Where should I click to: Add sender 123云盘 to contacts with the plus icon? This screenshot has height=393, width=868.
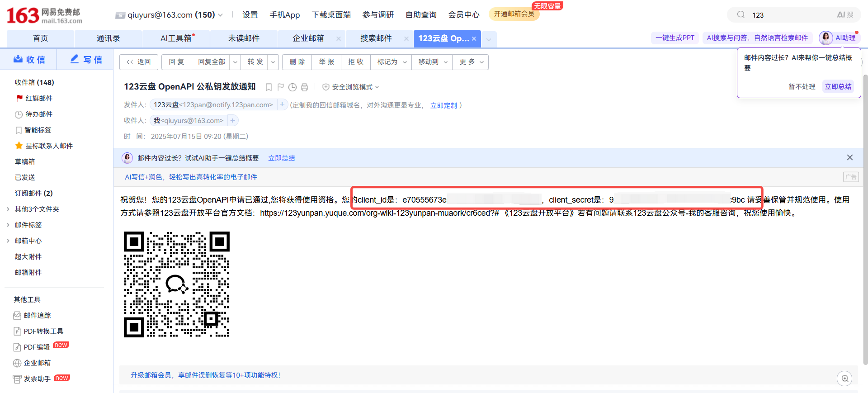click(x=282, y=104)
